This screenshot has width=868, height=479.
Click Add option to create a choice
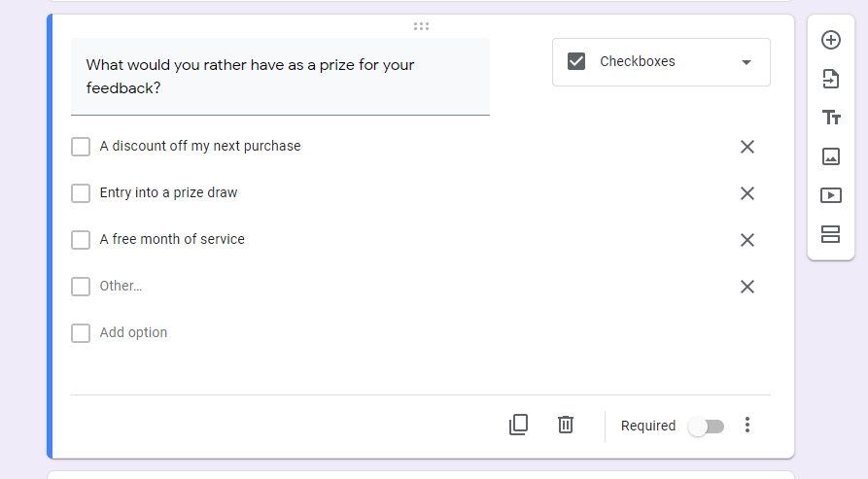point(133,332)
